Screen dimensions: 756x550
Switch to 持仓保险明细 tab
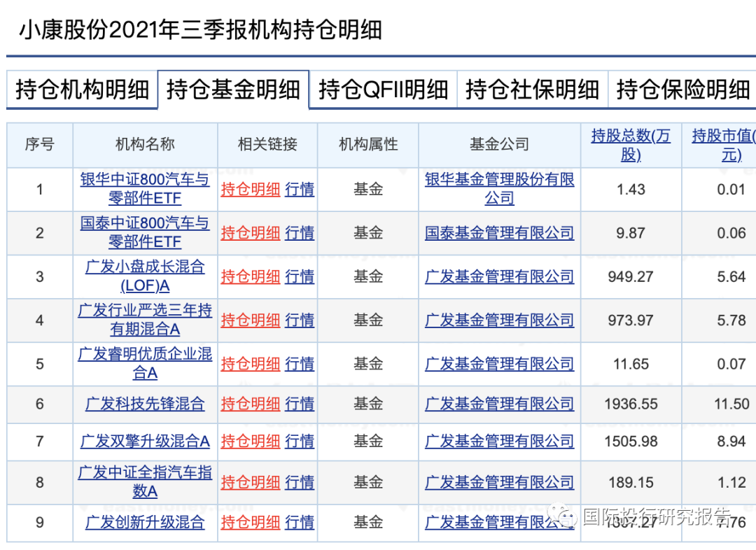[x=682, y=90]
